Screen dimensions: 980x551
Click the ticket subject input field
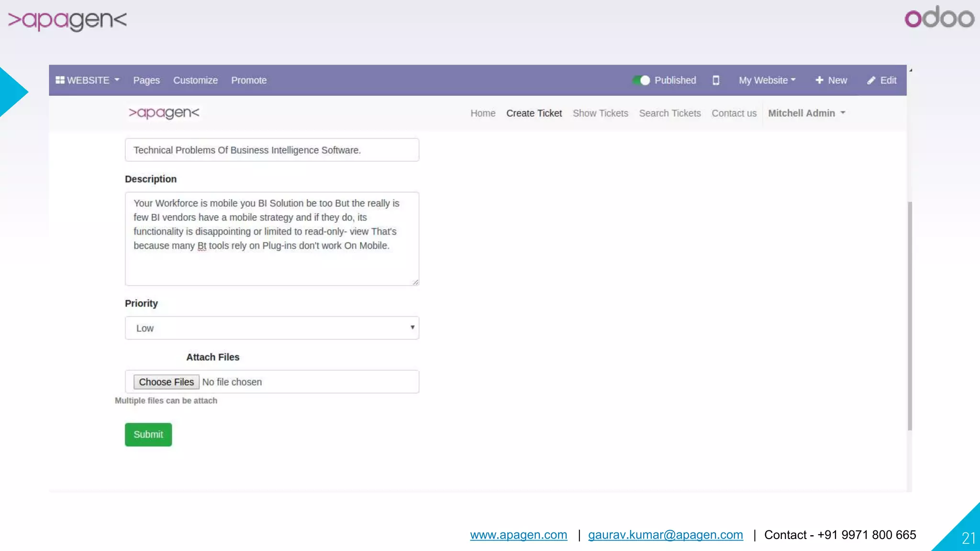(x=272, y=150)
